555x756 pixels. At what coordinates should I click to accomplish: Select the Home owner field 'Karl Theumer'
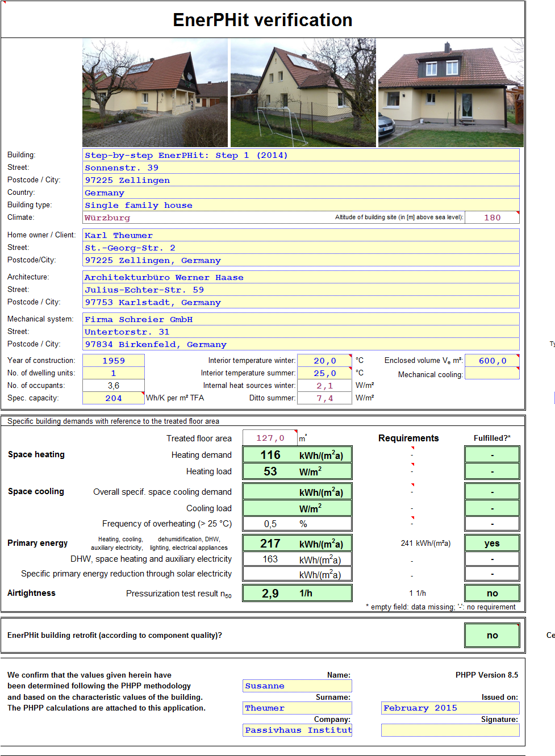(x=301, y=235)
